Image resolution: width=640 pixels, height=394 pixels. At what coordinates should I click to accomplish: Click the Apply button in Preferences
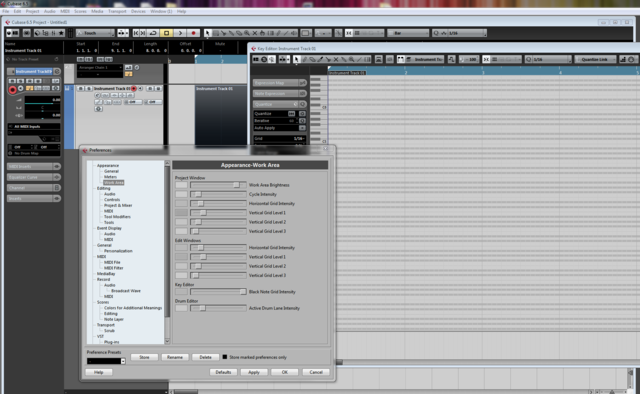pos(254,372)
